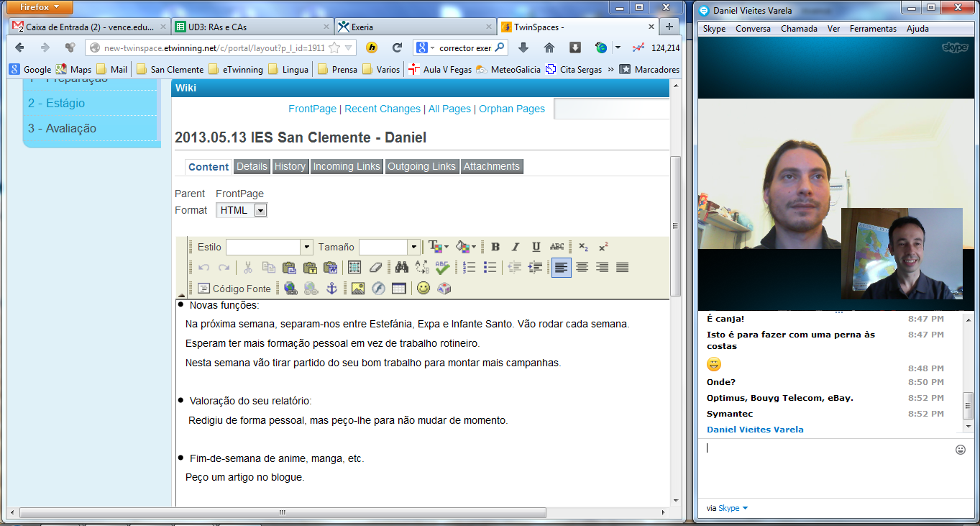
Task: Increase indent in editor
Action: click(536, 268)
